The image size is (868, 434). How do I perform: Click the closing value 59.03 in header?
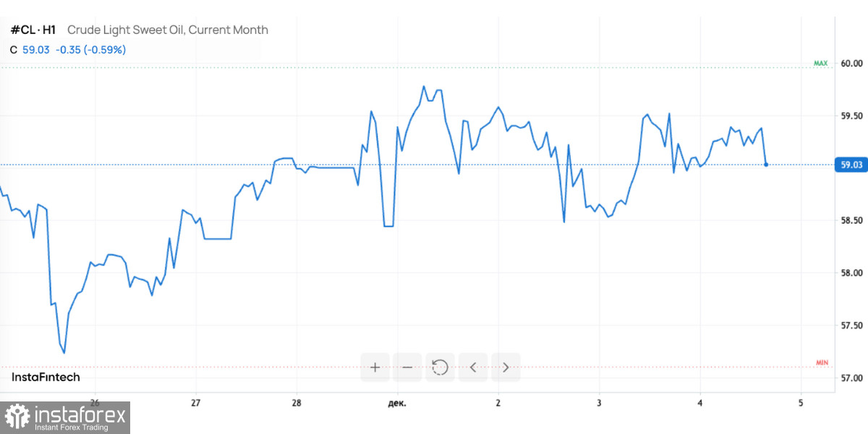pyautogui.click(x=35, y=50)
